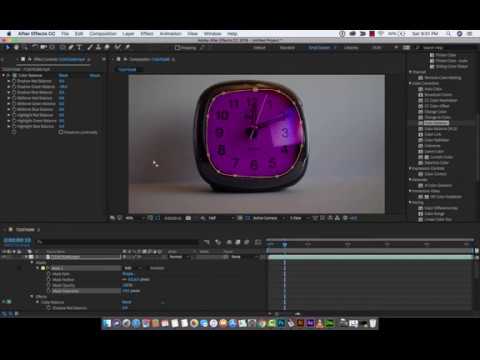480x360 pixels.
Task: Select the Puppet Pin tool
Action: click(127, 48)
